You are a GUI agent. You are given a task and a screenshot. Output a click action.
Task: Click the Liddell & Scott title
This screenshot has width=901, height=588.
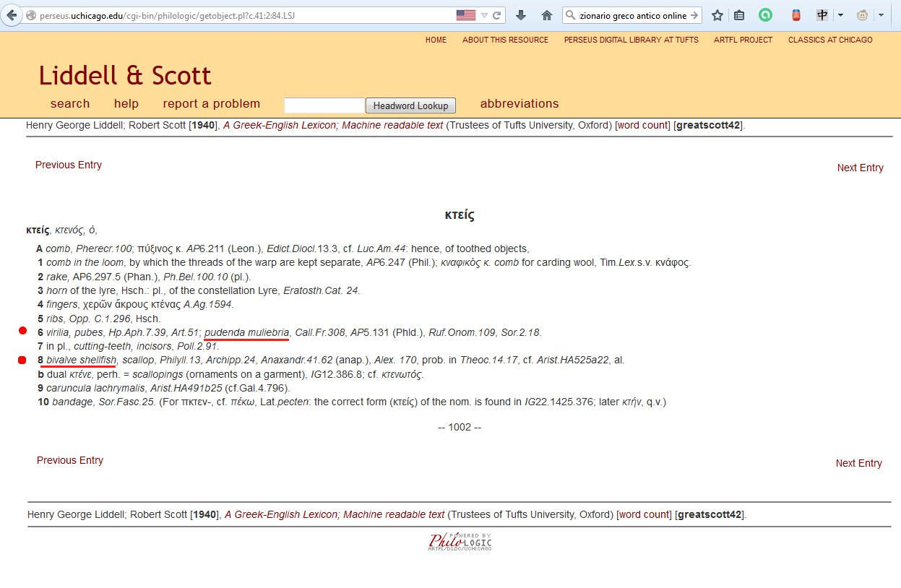125,75
